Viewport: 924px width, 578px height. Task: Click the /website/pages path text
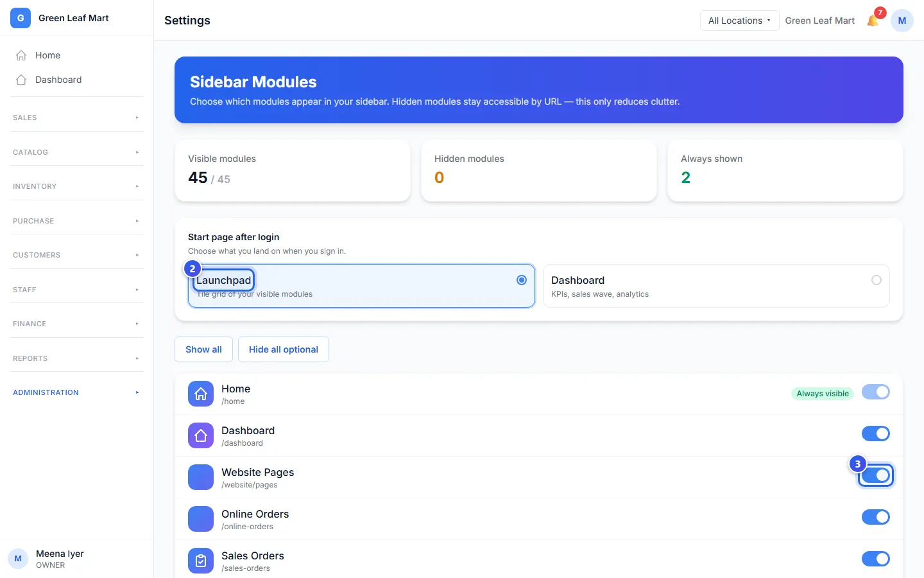pyautogui.click(x=250, y=485)
